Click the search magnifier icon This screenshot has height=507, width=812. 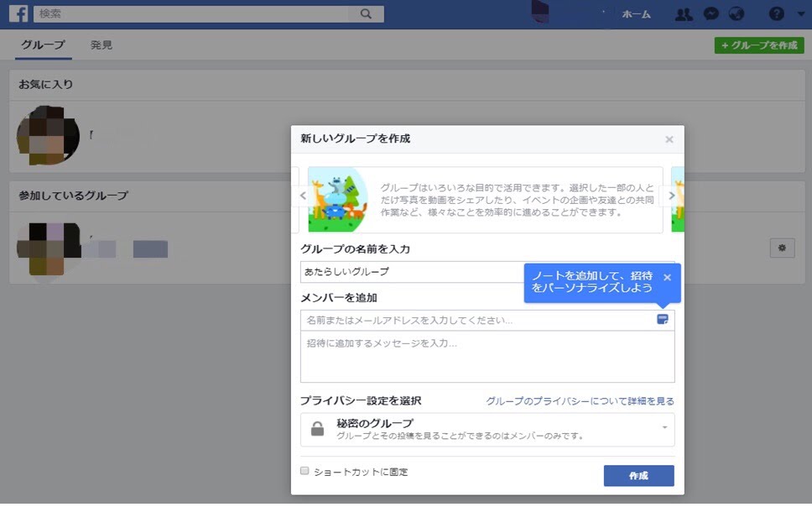coord(366,14)
